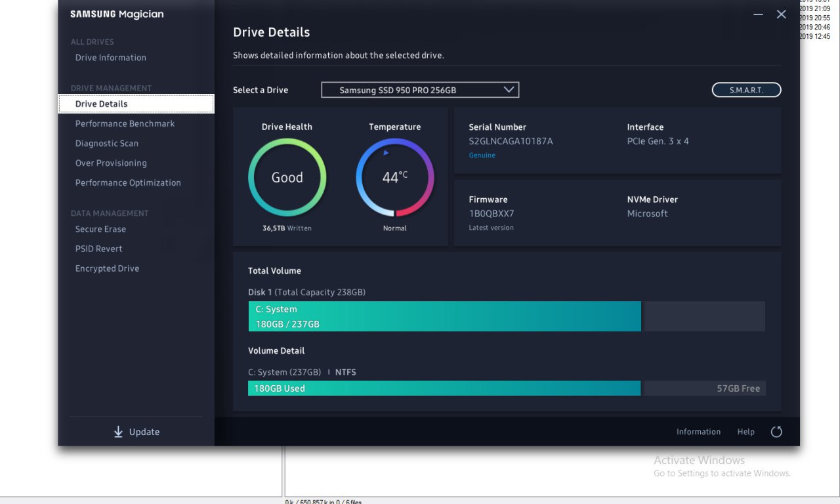Click the refresh icon beside Help

(776, 432)
